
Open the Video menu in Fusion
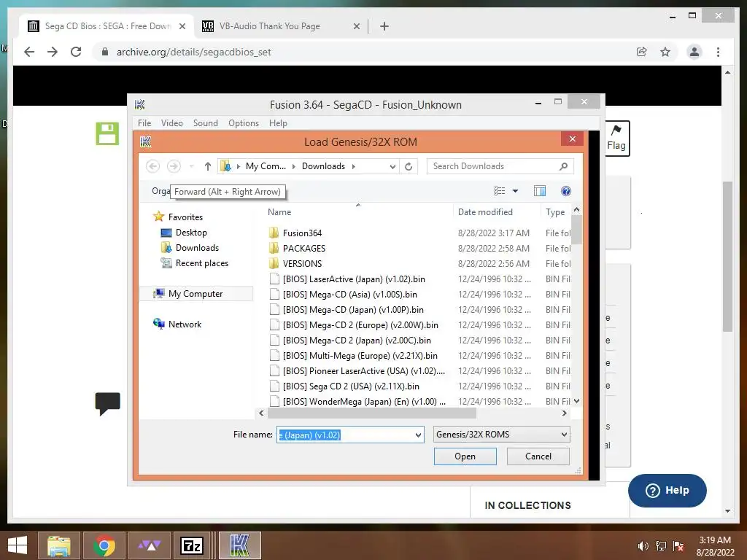pyautogui.click(x=172, y=122)
